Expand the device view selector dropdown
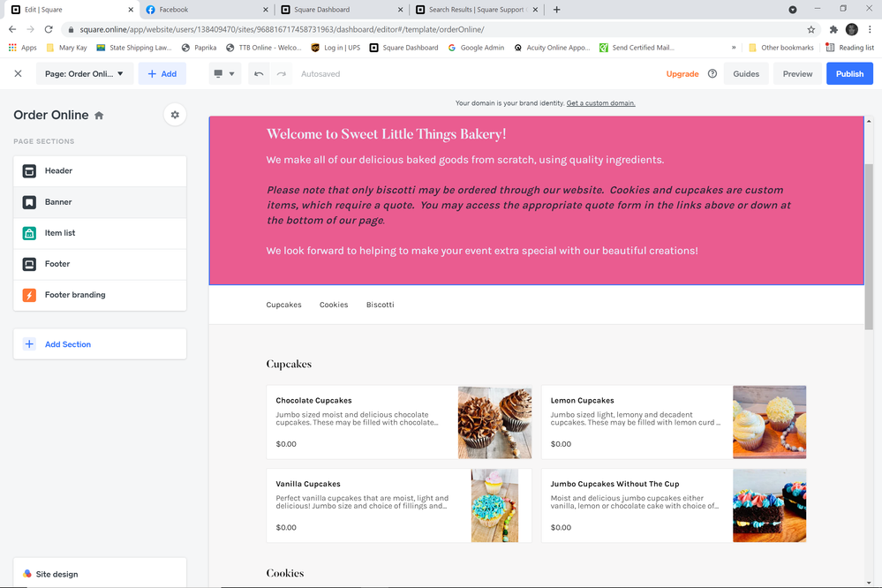 pos(222,74)
